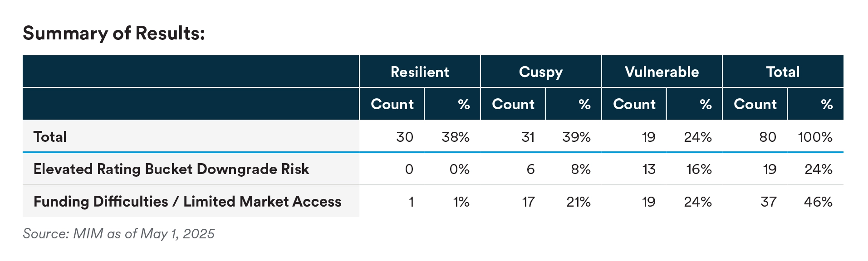This screenshot has height=261, width=868.
Task: Click the Summary of Results heading
Action: [114, 33]
